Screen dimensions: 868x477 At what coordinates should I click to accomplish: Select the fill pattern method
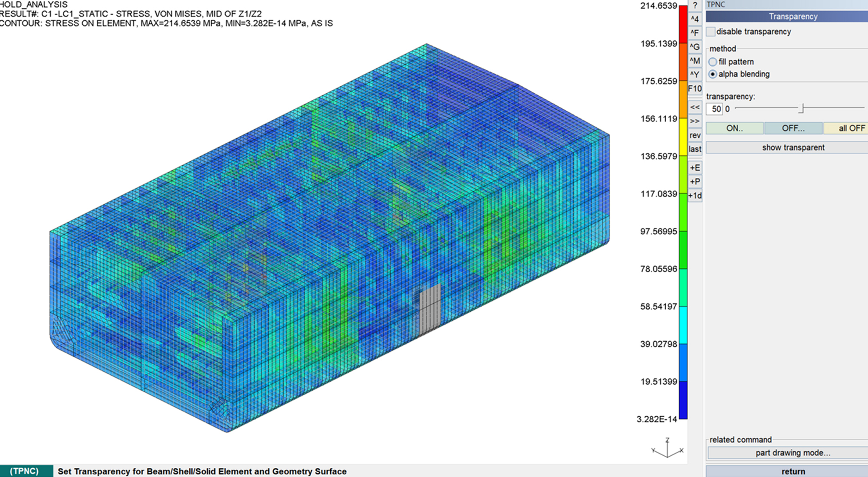(x=713, y=62)
